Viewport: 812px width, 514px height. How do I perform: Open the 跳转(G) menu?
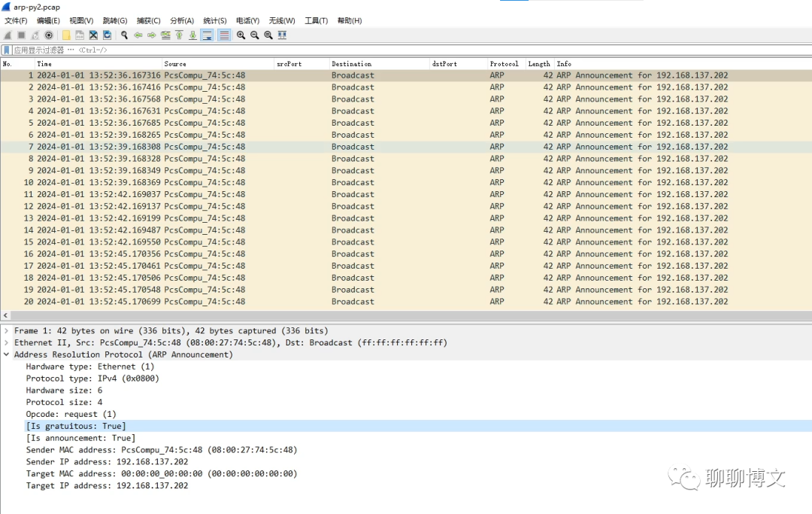(115, 21)
